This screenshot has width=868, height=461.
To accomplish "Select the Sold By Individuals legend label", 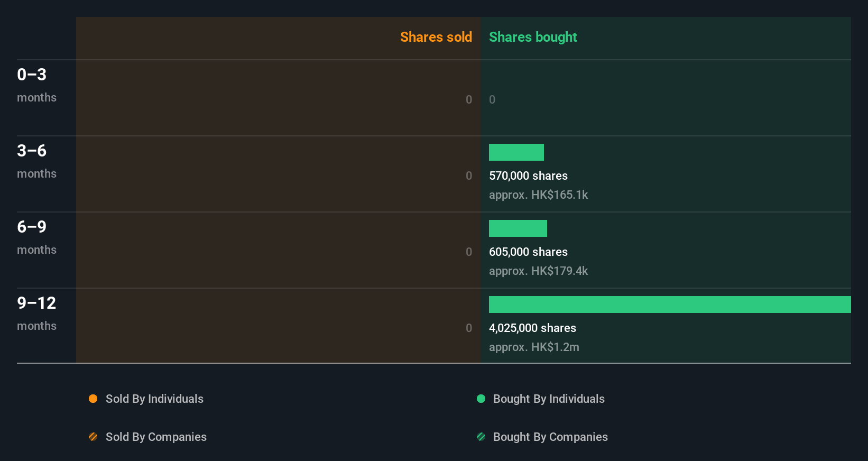I will 154,399.
